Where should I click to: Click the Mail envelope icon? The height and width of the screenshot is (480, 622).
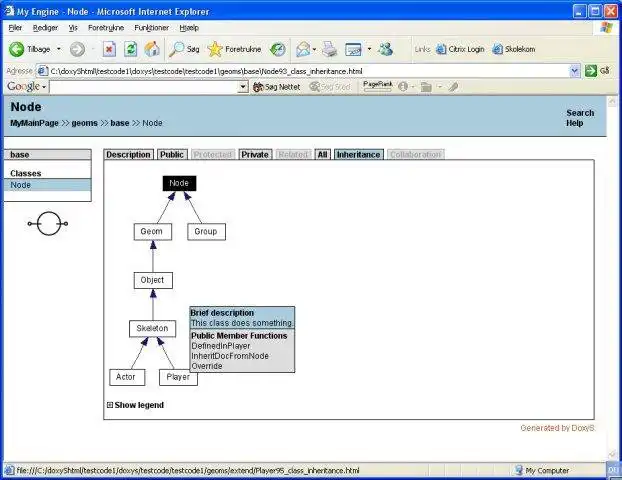(x=303, y=49)
